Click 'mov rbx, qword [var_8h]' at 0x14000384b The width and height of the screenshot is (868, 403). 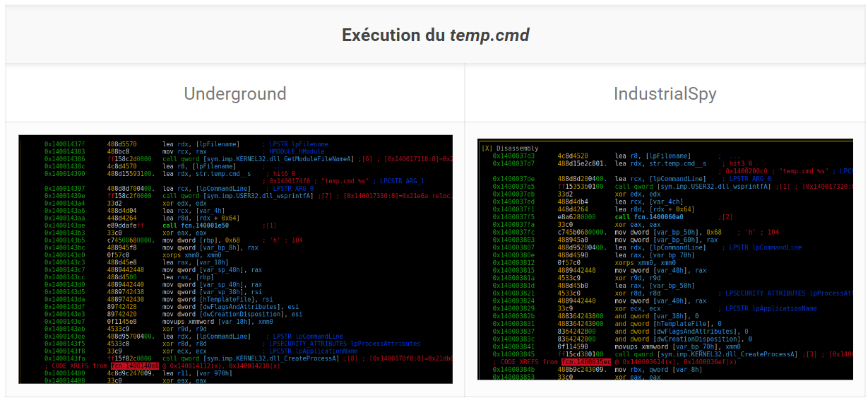pos(658,369)
